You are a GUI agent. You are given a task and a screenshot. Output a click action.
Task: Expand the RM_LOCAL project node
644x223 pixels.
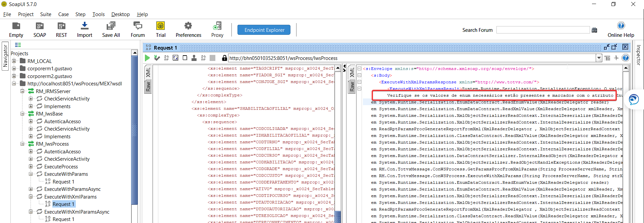click(x=14, y=61)
